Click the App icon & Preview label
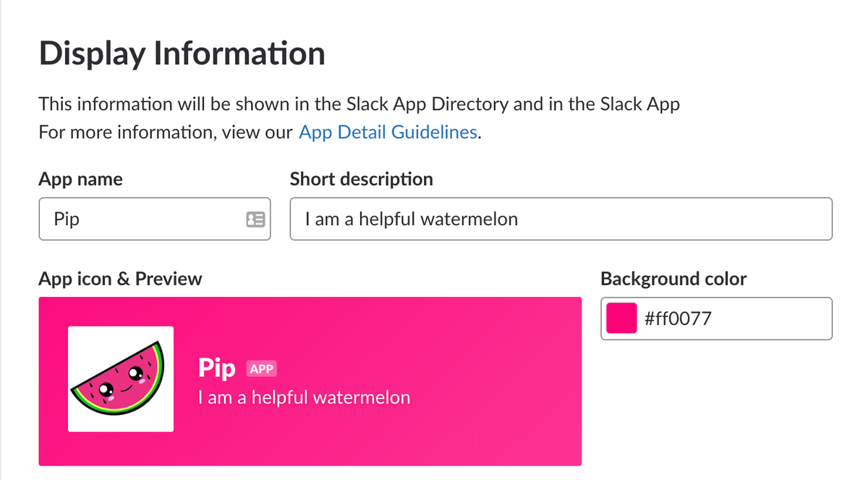 pos(120,279)
